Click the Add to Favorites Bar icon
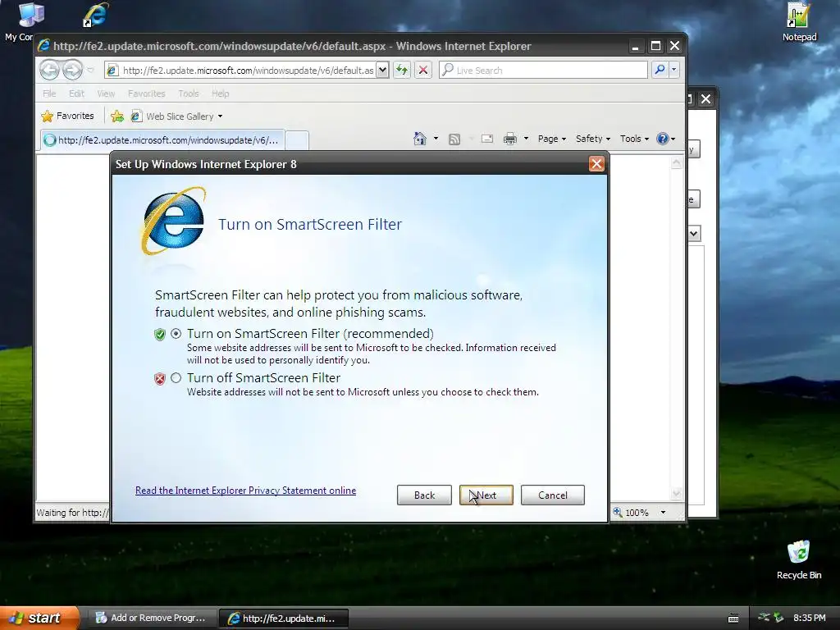Image resolution: width=840 pixels, height=630 pixels. [116, 116]
